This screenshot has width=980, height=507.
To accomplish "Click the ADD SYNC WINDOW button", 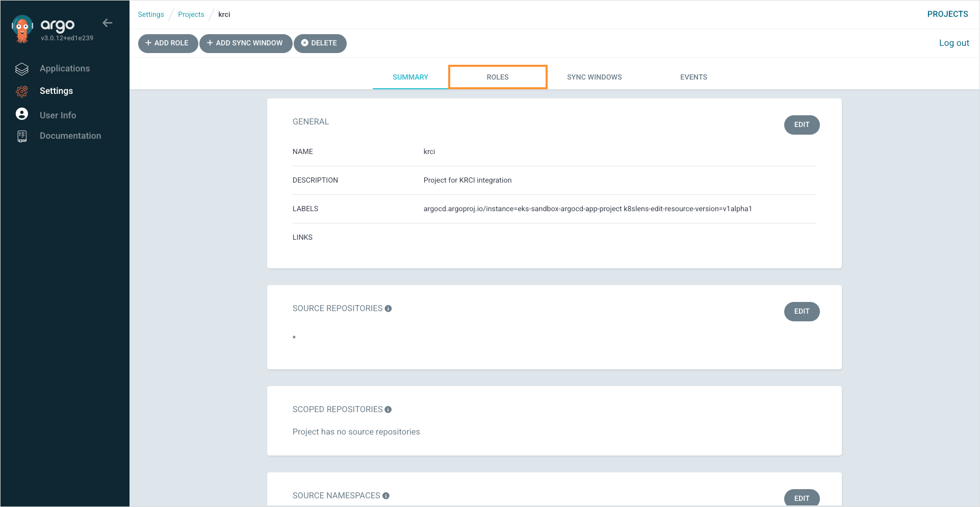I will click(246, 43).
